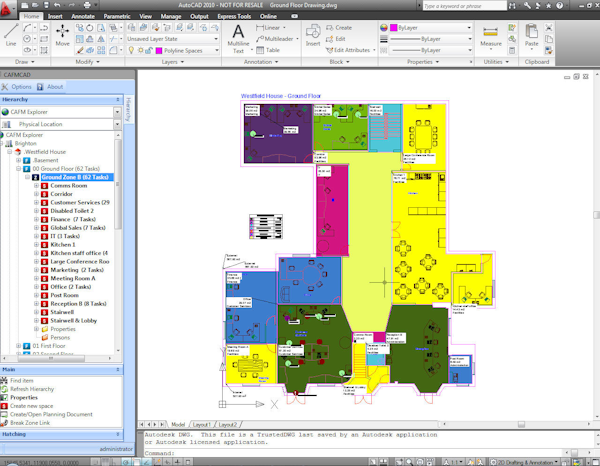Viewport: 600px width, 466px height.
Task: Click the Edit block tool
Action: [x=336, y=39]
